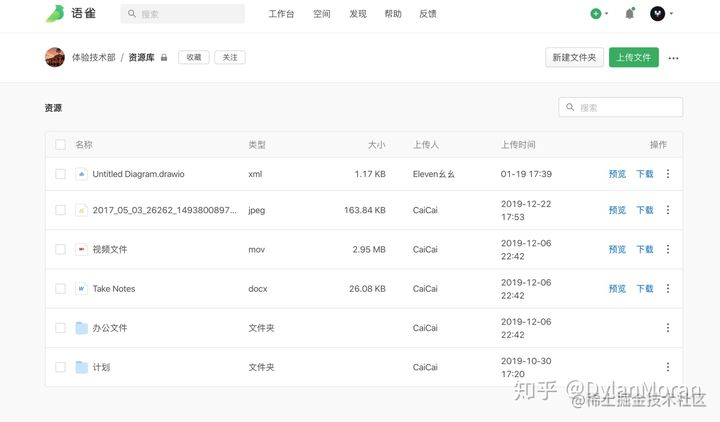Click 预览 for 视频文件

click(x=617, y=249)
